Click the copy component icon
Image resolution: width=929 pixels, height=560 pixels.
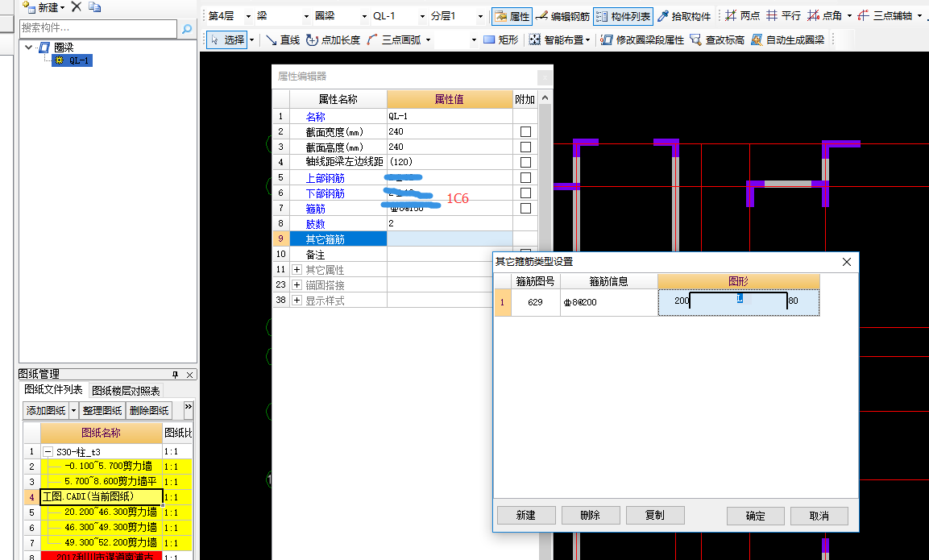click(95, 7)
